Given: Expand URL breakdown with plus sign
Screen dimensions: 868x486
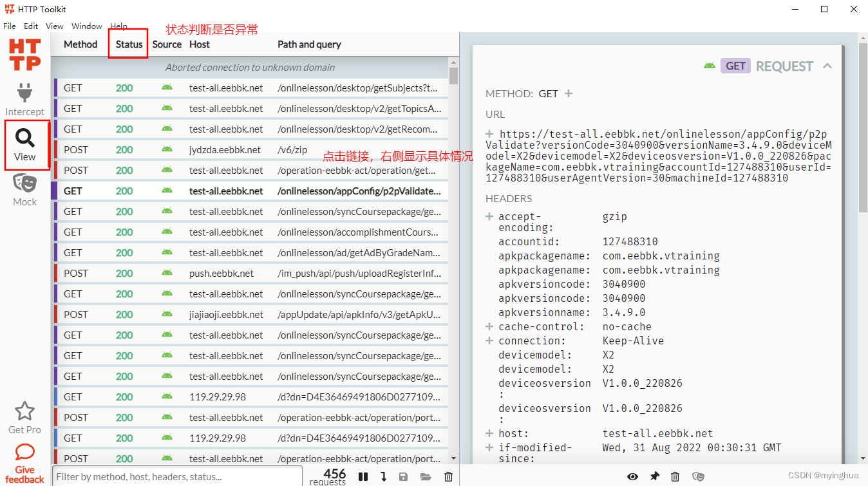Looking at the screenshot, I should [490, 134].
